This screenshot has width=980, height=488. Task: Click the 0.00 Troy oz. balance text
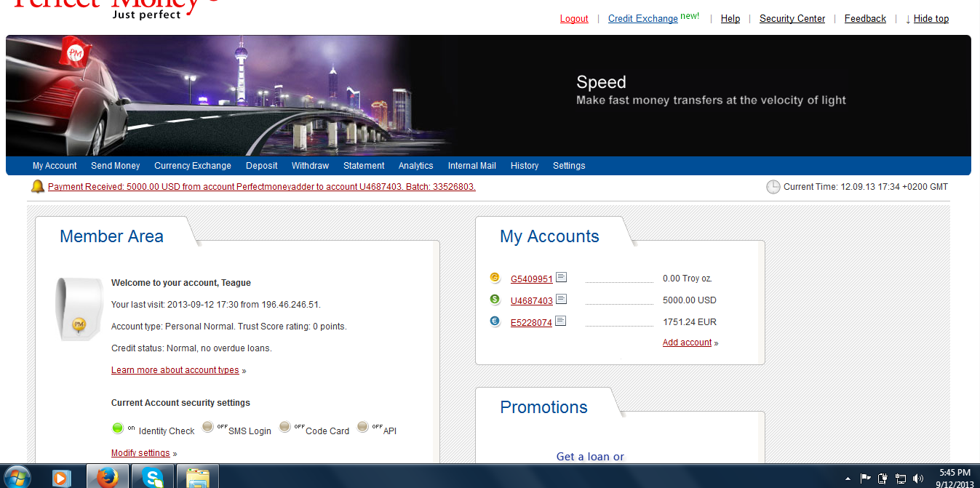coord(688,279)
